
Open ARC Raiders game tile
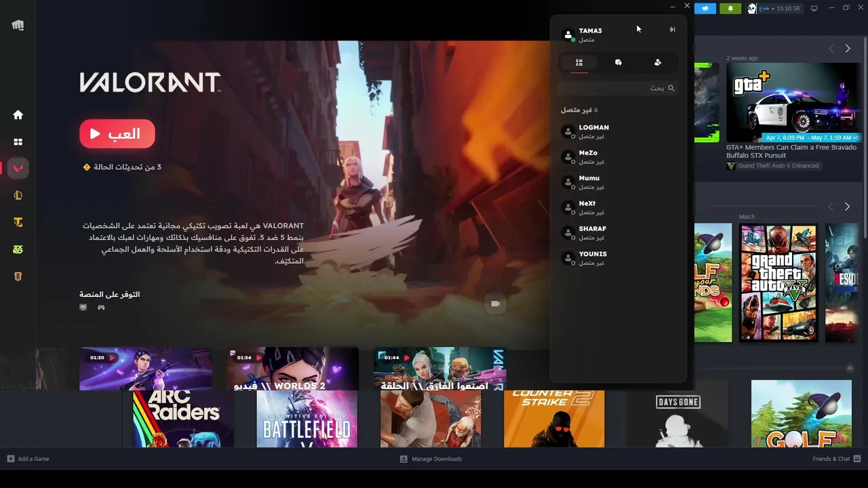[184, 419]
